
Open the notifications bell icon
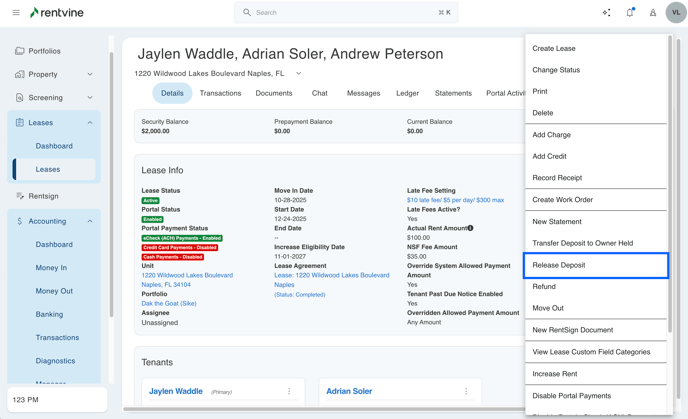point(630,13)
